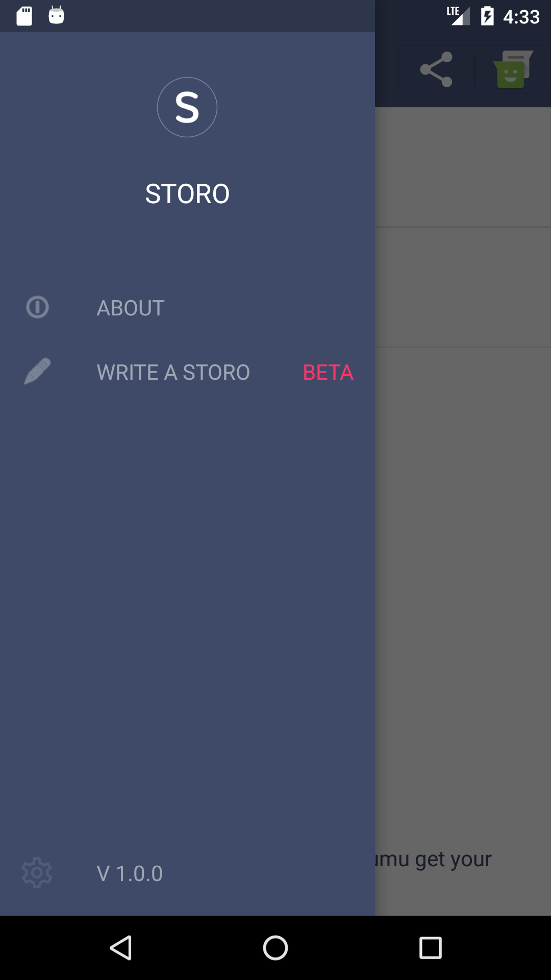This screenshot has width=551, height=980.
Task: Tap the battery charging indicator
Action: pyautogui.click(x=486, y=16)
